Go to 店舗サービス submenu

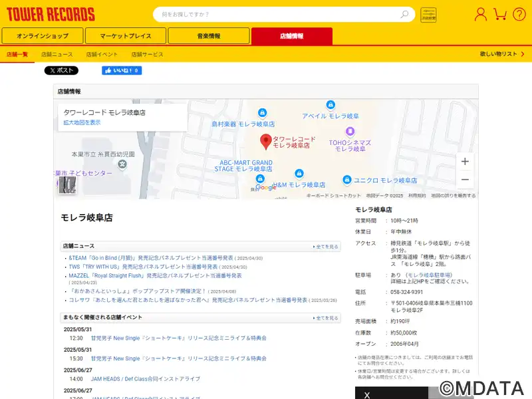tap(147, 55)
